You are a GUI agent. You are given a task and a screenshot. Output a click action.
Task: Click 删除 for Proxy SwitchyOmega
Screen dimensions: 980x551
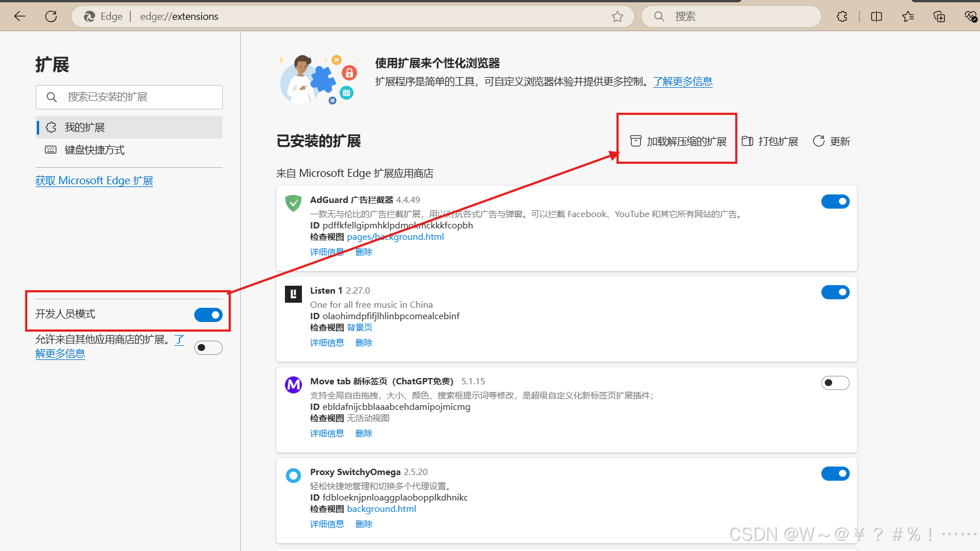(364, 524)
